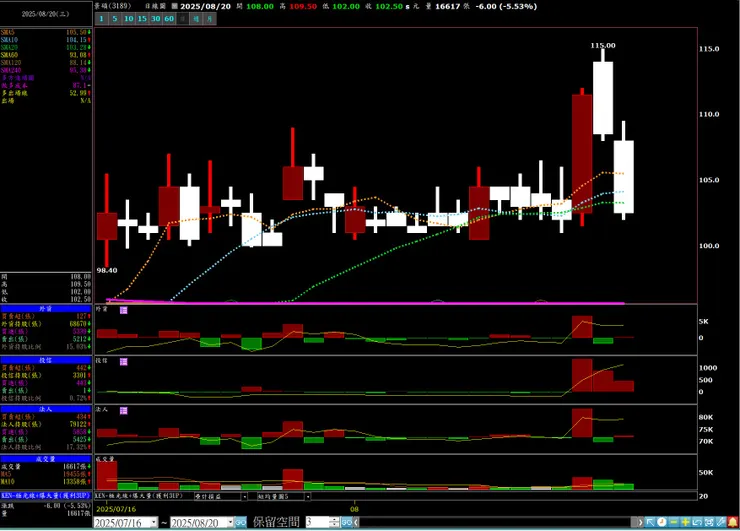The height and width of the screenshot is (531, 740).
Task: Click the SMA10 indicator row
Action: pos(46,40)
